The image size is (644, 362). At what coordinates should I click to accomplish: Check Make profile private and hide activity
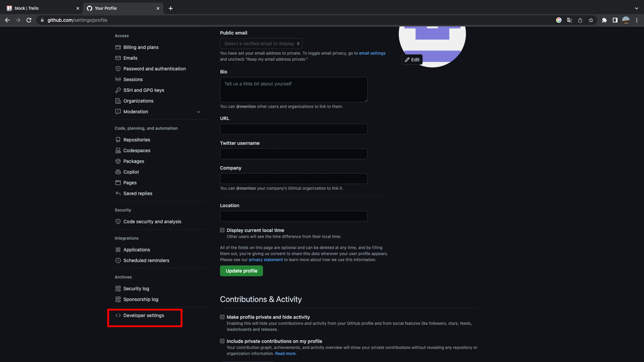222,317
